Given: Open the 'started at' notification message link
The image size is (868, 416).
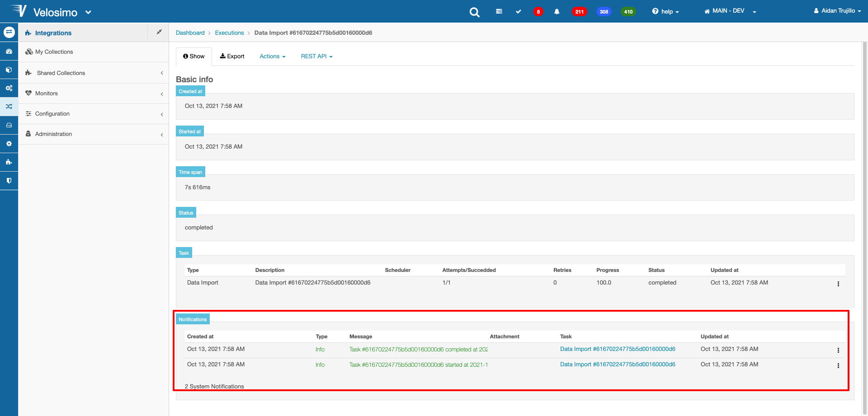Looking at the screenshot, I should click(x=419, y=365).
